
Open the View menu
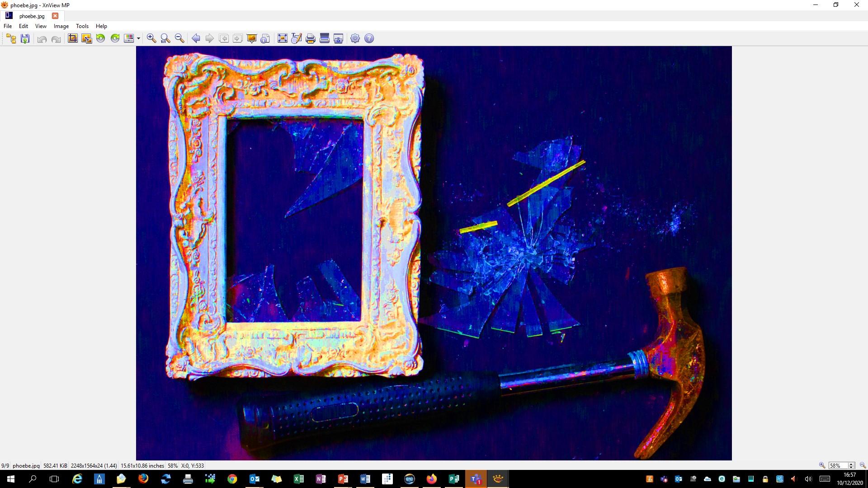41,26
